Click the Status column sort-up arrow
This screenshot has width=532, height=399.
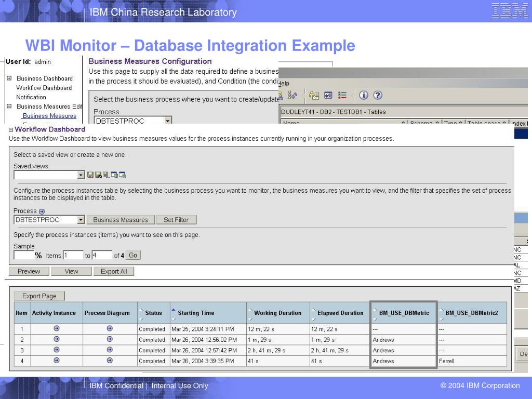click(x=141, y=310)
